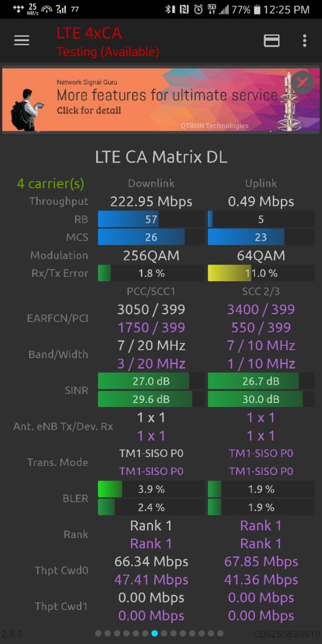Image resolution: width=322 pixels, height=644 pixels.
Task: Select the 222.95 Mbps downlink throughput value
Action: tap(151, 201)
